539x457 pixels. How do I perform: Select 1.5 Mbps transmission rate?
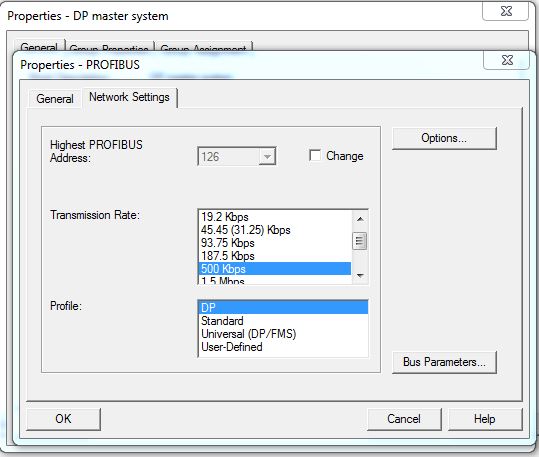point(275,280)
